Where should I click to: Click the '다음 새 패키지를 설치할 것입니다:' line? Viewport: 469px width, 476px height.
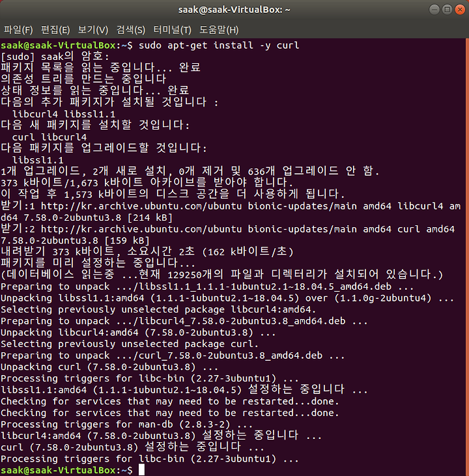pyautogui.click(x=95, y=125)
